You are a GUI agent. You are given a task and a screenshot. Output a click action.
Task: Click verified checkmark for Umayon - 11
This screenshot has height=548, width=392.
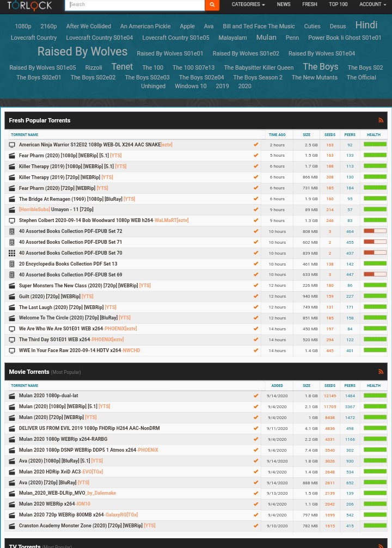256,210
